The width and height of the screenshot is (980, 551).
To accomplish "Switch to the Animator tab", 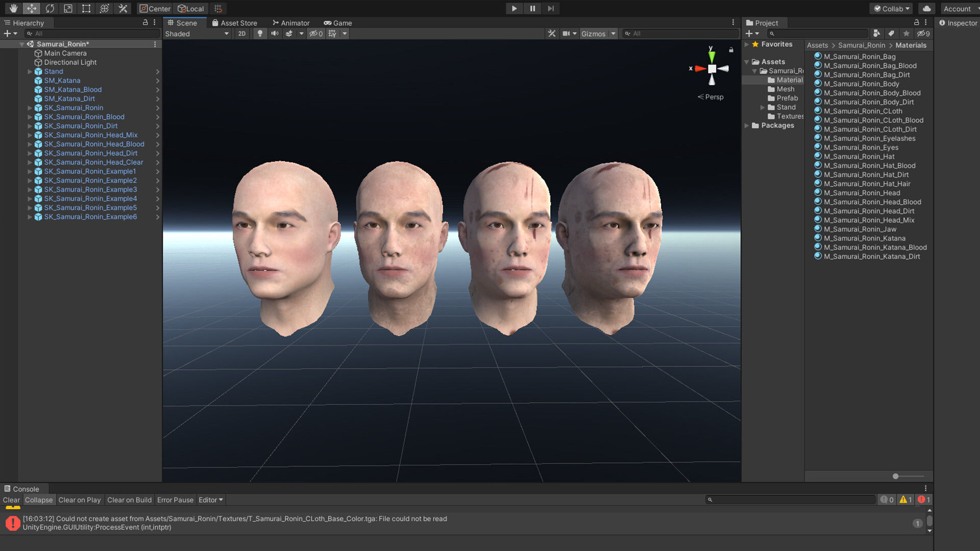I will pos(291,23).
